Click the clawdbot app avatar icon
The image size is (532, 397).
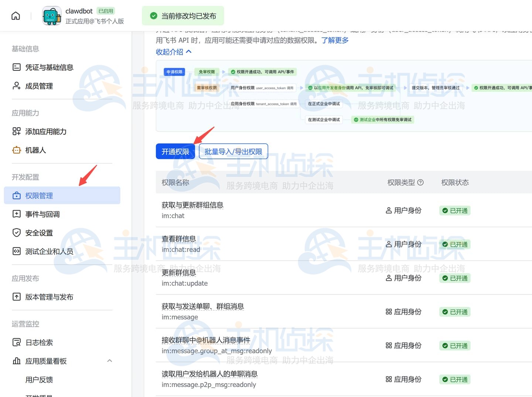tap(52, 16)
